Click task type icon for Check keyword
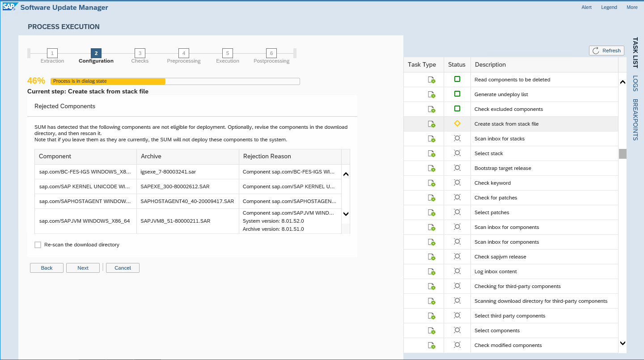Image resolution: width=644 pixels, height=360 pixels. point(432,183)
